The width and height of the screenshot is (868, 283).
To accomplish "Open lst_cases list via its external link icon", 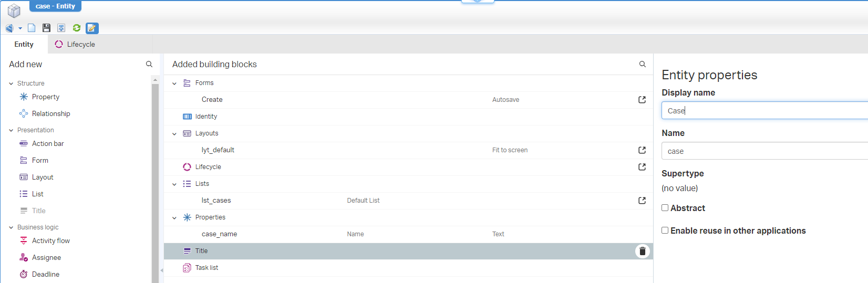I will click(x=642, y=201).
